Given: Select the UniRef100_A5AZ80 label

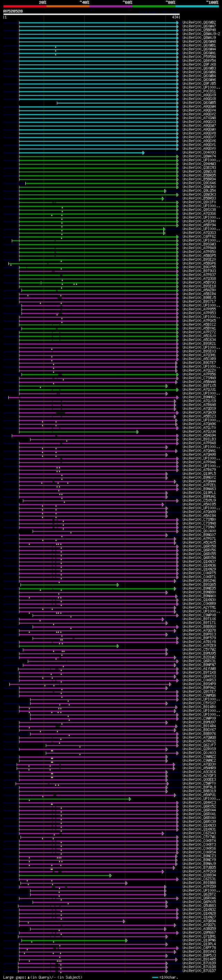Looking at the screenshot, I should (x=199, y=290).
